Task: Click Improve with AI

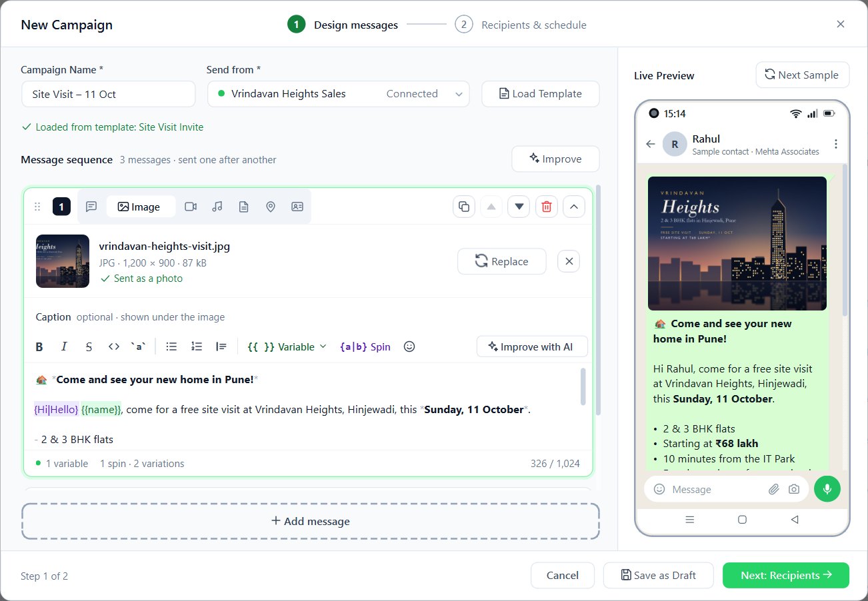Action: pos(532,346)
